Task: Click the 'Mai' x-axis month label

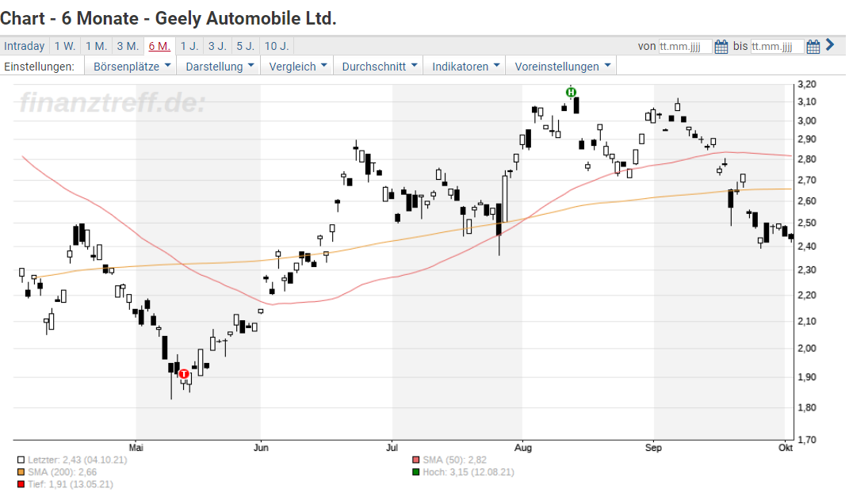Action: [x=136, y=448]
